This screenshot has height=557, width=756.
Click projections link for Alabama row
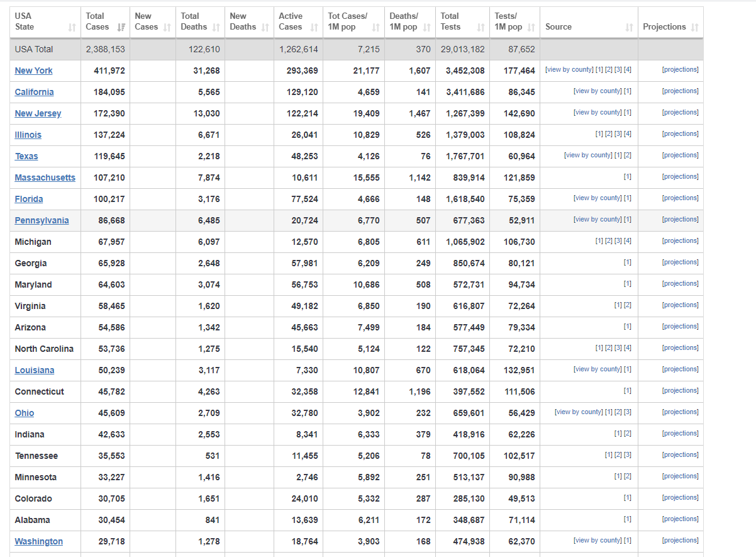tap(680, 519)
